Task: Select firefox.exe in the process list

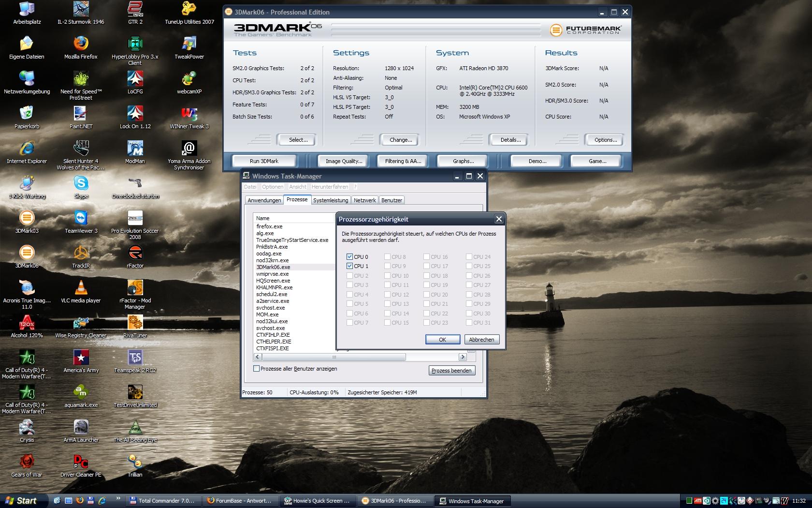Action: 269,226
